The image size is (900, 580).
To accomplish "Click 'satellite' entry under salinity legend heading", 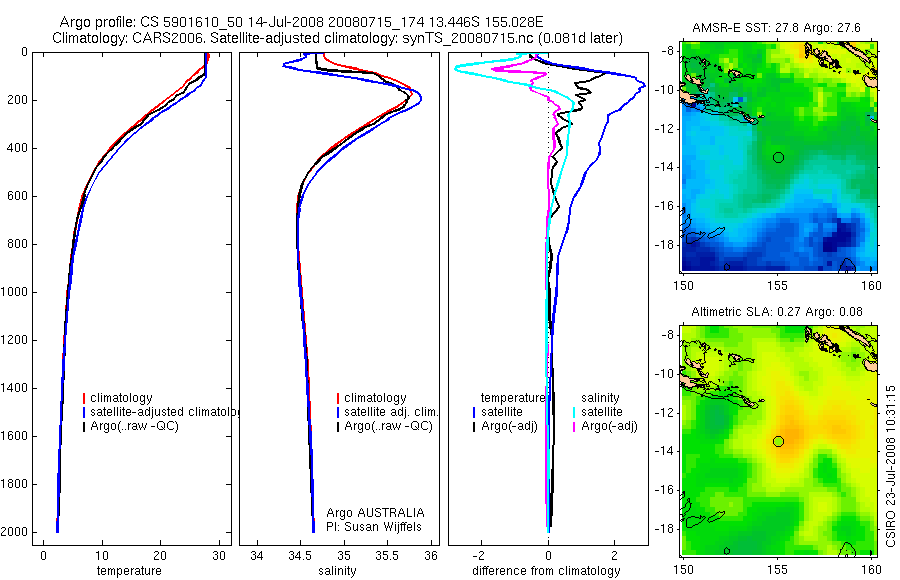I will pos(602,412).
